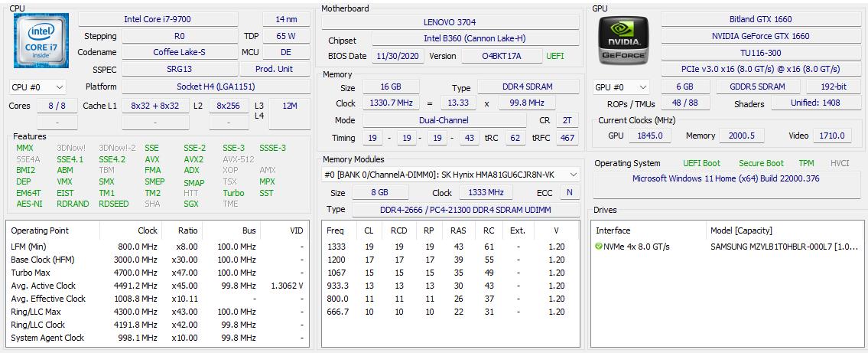Click the 14 nm process field
868x353 pixels.
286,19
